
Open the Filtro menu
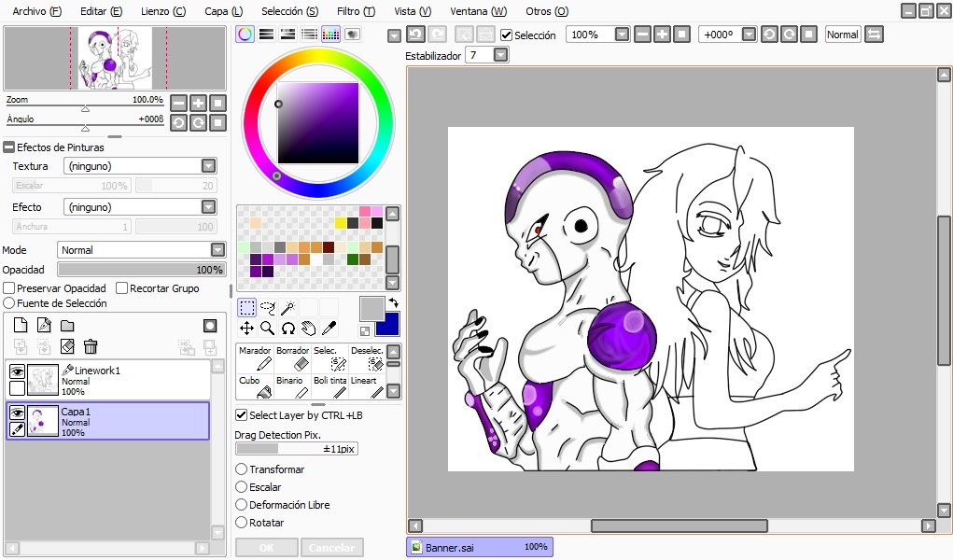(357, 11)
